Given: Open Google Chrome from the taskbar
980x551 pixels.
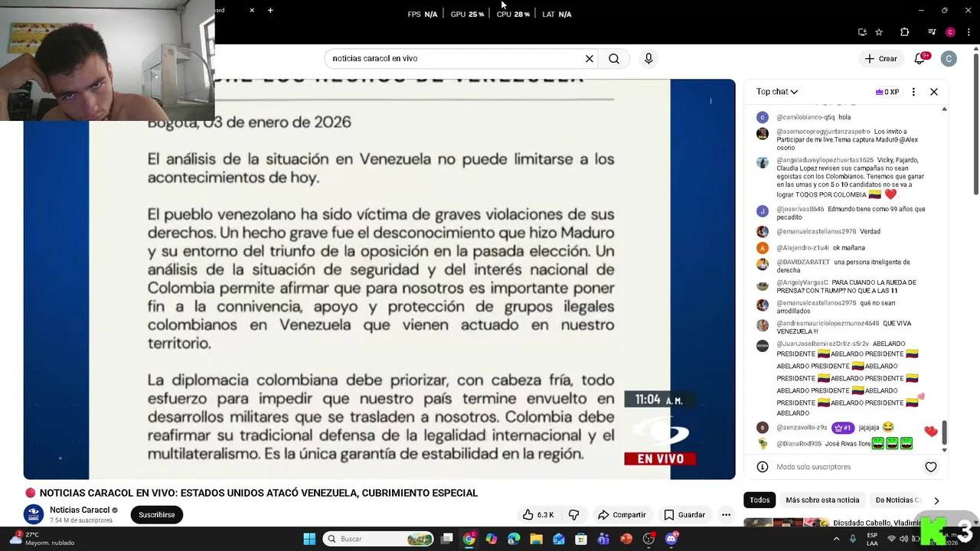Looking at the screenshot, I should tap(469, 539).
